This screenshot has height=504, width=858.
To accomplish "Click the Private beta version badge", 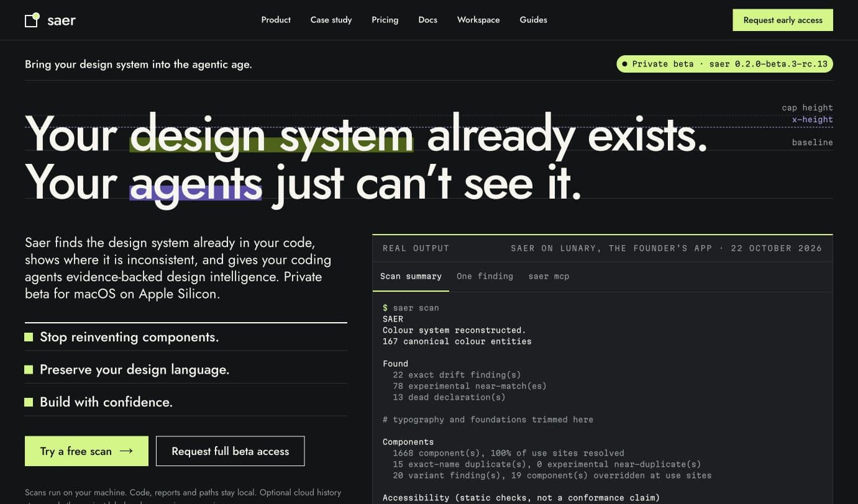I will pos(724,64).
